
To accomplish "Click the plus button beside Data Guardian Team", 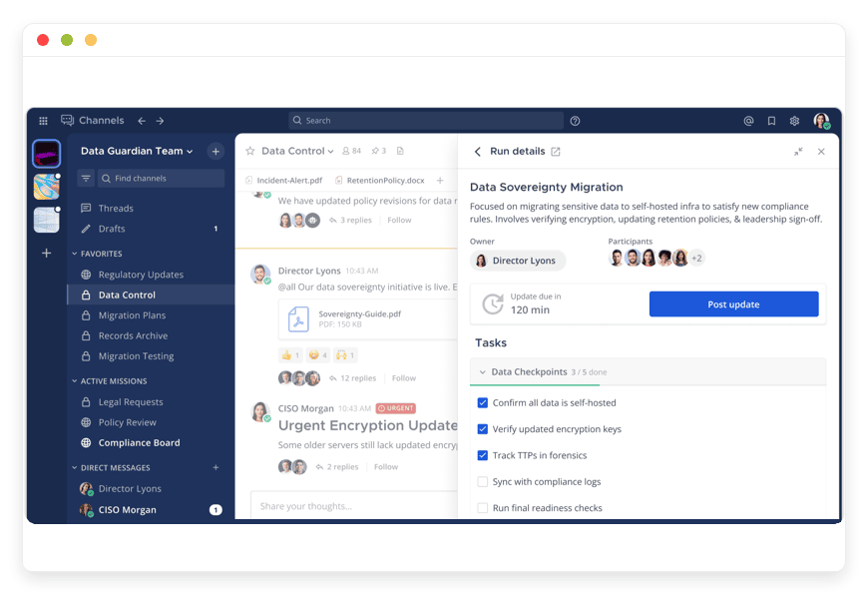I will point(216,152).
